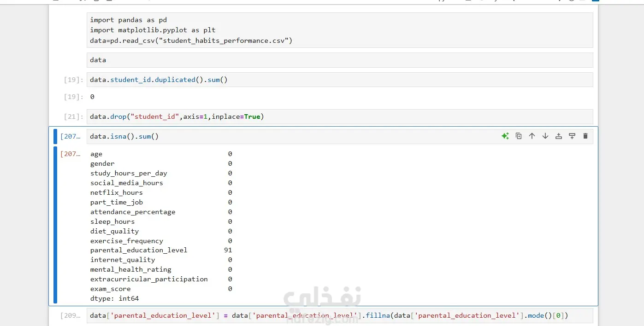Click 'attendance_percentage' in the output

click(133, 212)
